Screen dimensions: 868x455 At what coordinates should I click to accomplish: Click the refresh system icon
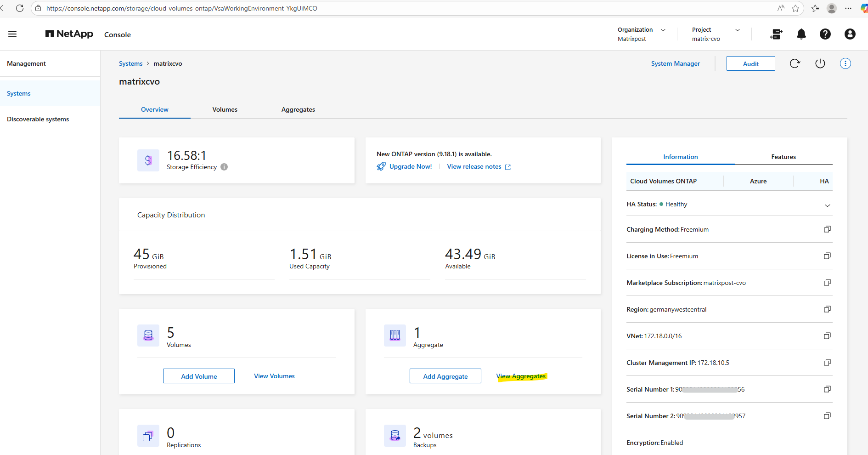[795, 63]
